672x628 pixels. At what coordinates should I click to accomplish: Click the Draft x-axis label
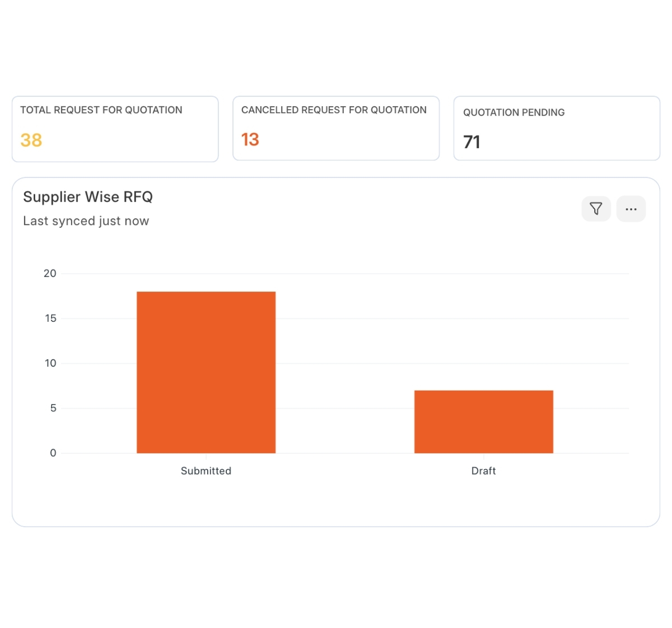coord(483,471)
